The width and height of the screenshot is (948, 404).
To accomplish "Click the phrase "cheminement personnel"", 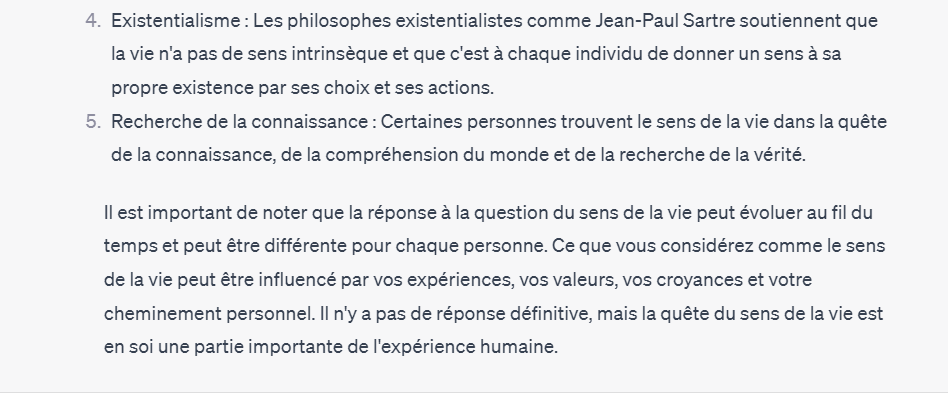I will click(207, 314).
